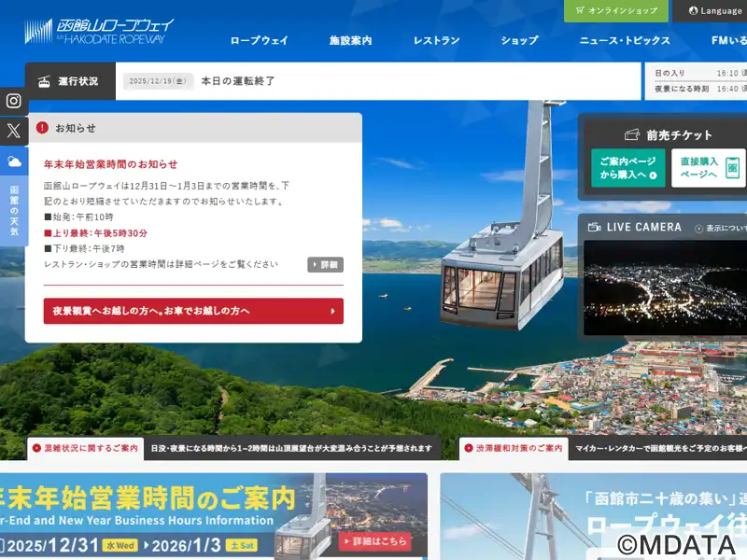
Task: Click the 日の入り 16:10 entry
Action: click(x=700, y=73)
